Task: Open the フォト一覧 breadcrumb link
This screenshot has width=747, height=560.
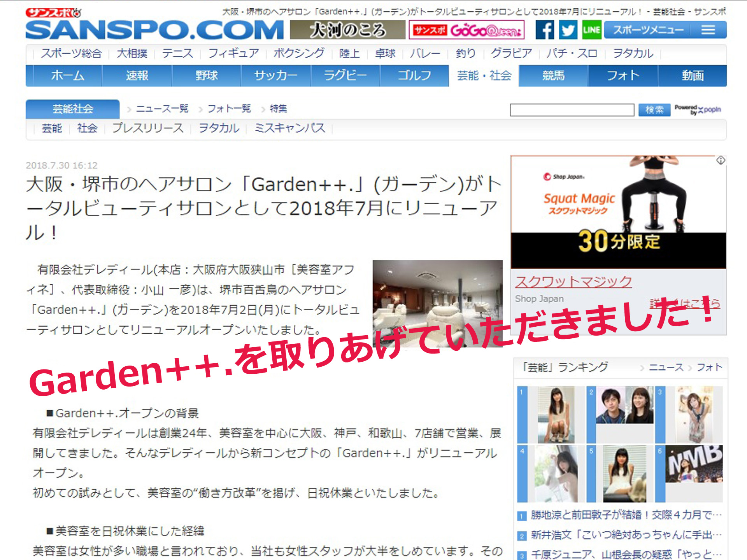Action: [x=229, y=108]
